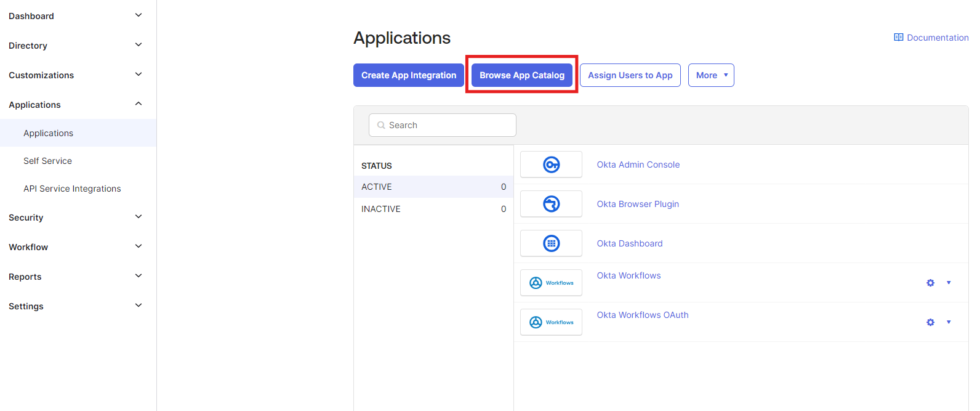Click Create App Integration button
980x411 pixels.
(409, 75)
